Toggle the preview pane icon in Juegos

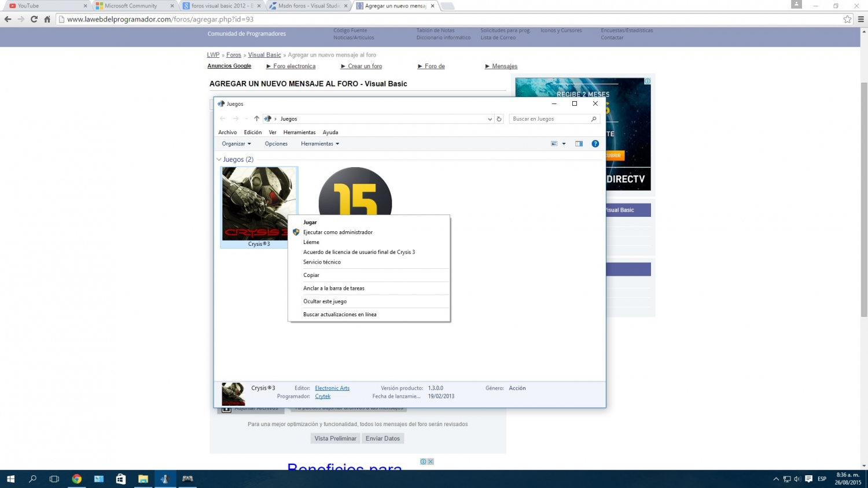pos(579,144)
